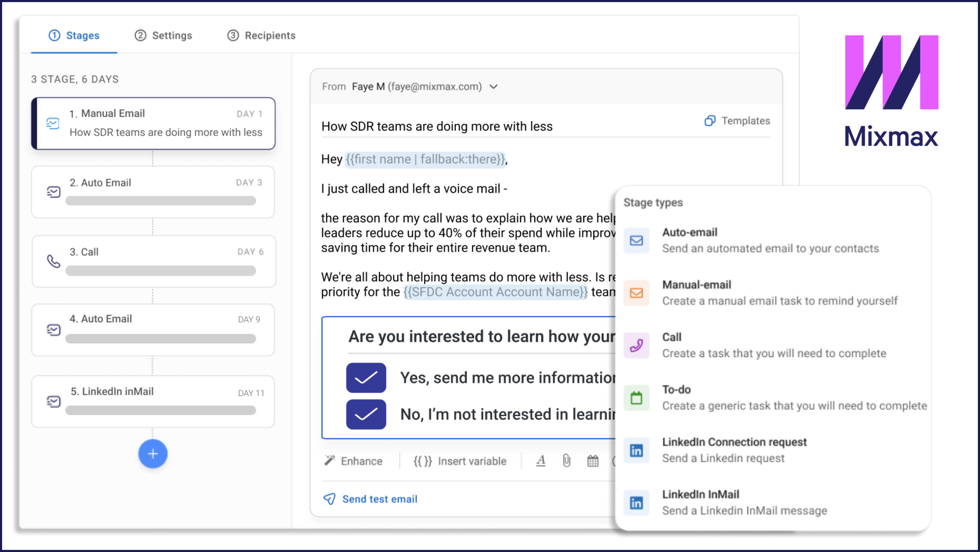980x552 pixels.
Task: Click the attachment paperclip icon
Action: tap(566, 461)
